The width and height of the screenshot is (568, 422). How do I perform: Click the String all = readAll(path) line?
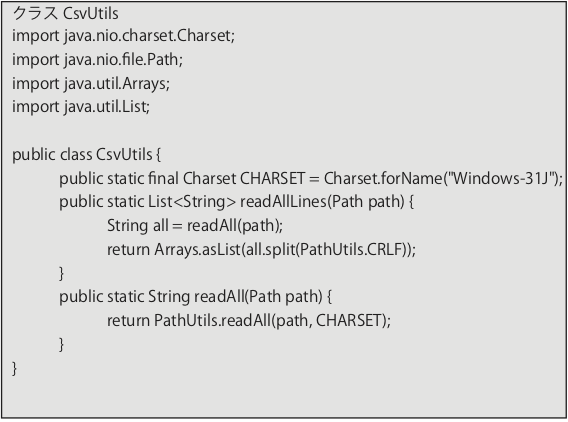point(195,226)
